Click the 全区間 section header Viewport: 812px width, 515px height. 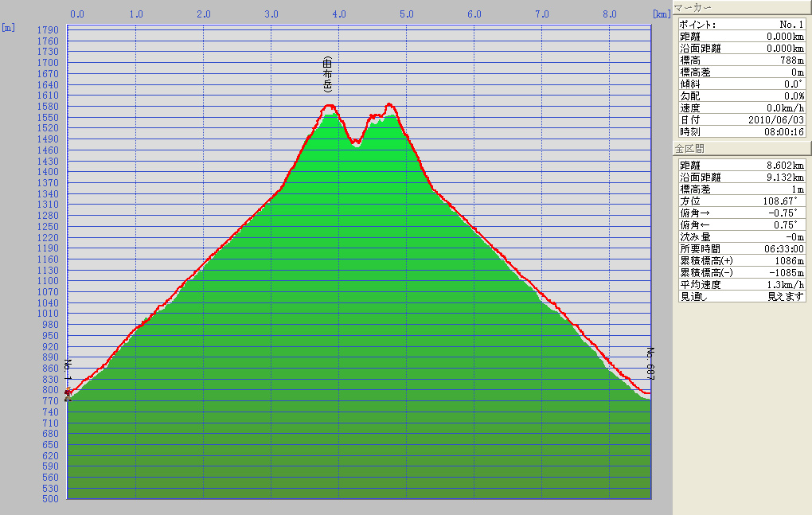(x=741, y=148)
